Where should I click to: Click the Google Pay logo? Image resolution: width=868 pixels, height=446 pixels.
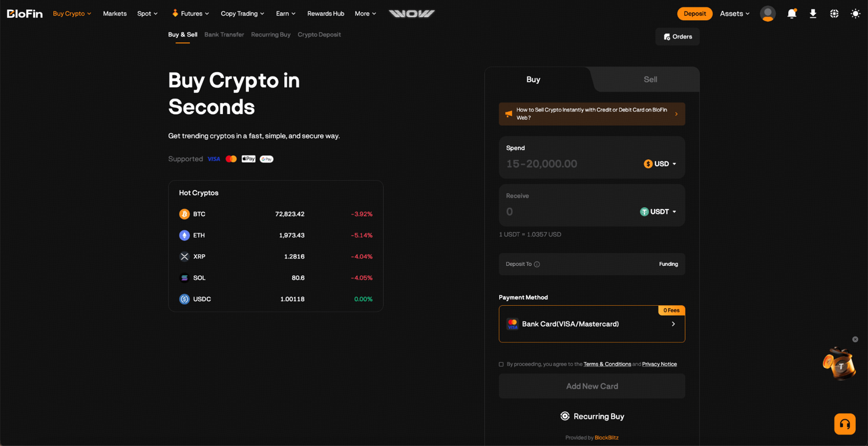[x=267, y=159]
